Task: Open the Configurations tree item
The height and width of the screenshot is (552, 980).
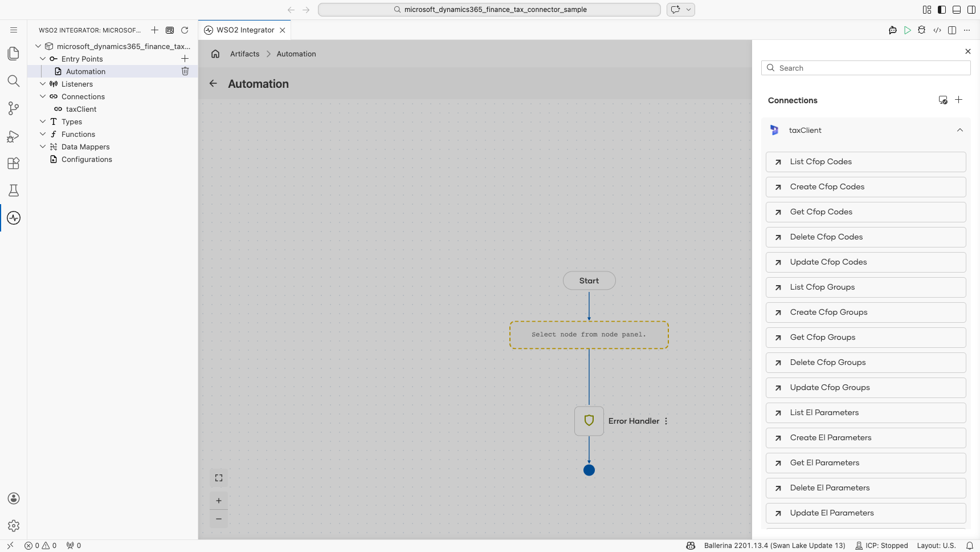Action: [x=112, y=159]
